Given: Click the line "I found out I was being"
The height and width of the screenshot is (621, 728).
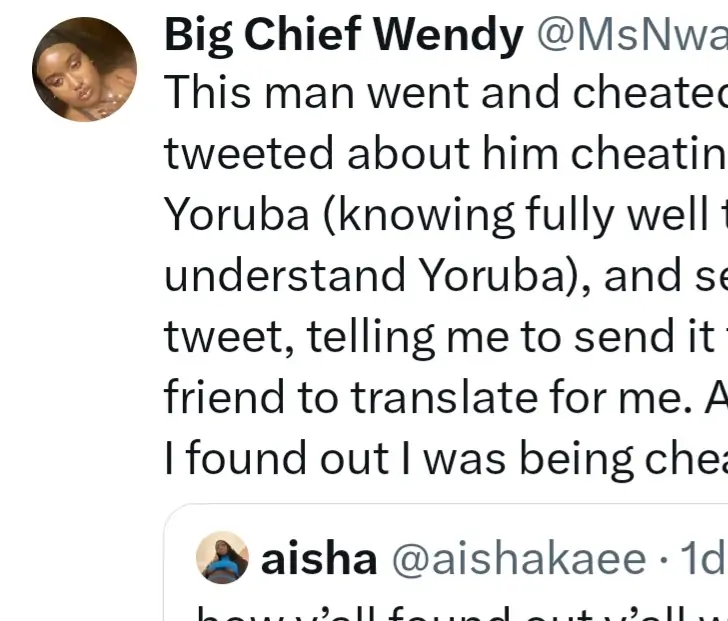Looking at the screenshot, I should click(x=445, y=457).
